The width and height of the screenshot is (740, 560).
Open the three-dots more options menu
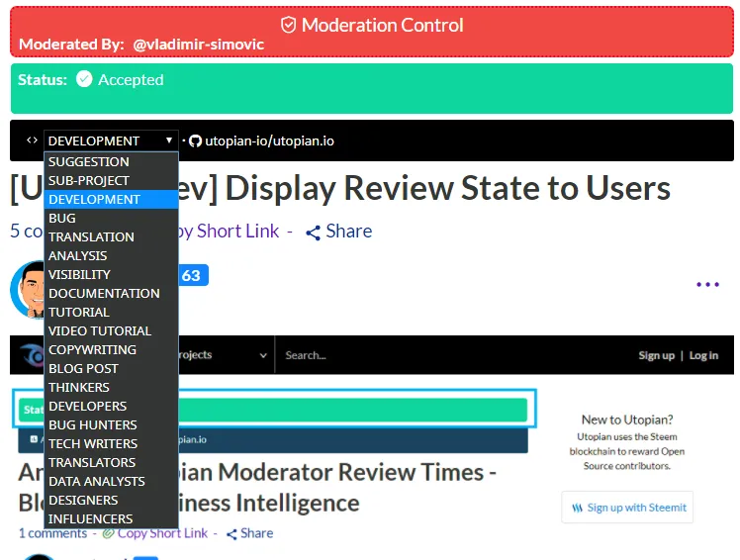(x=707, y=284)
